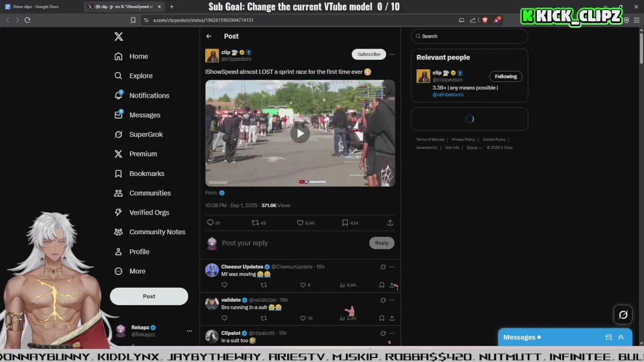Screen dimensions: 644x362
Task: Expand the Messages drawer chevrons
Action: [621, 337]
